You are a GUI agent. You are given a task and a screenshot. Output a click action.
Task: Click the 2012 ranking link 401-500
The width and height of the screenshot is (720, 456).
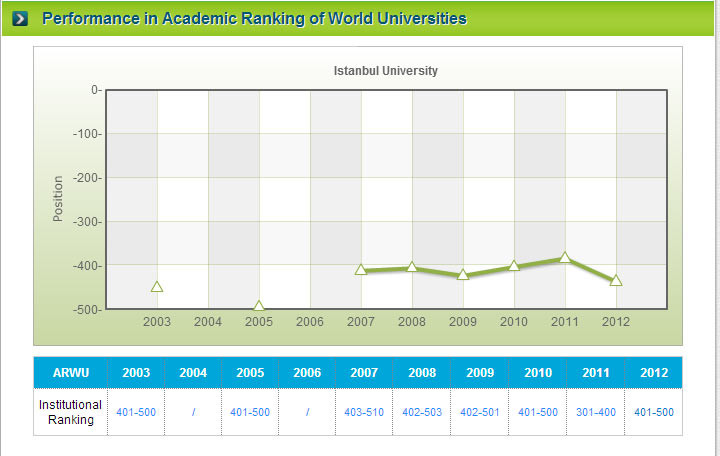653,412
